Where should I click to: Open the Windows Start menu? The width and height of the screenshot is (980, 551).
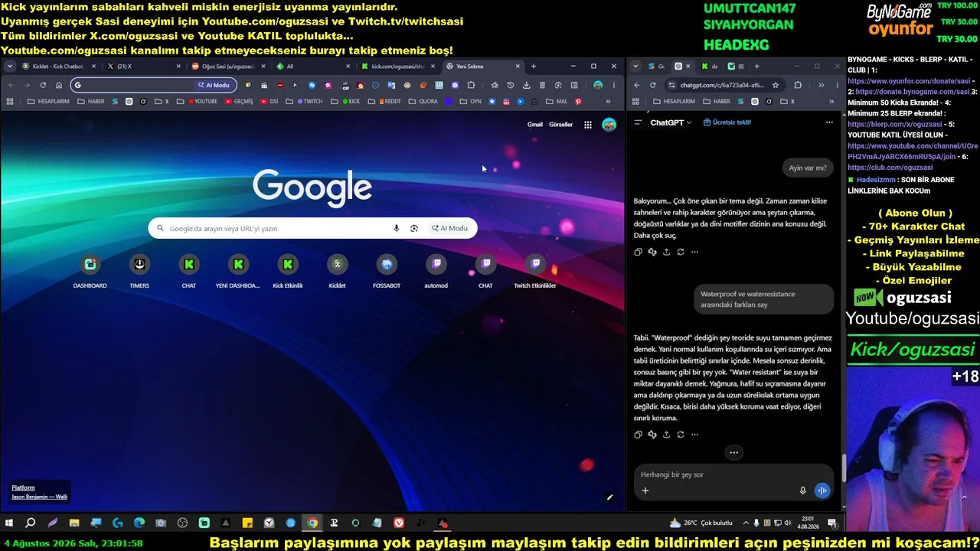coord(9,523)
